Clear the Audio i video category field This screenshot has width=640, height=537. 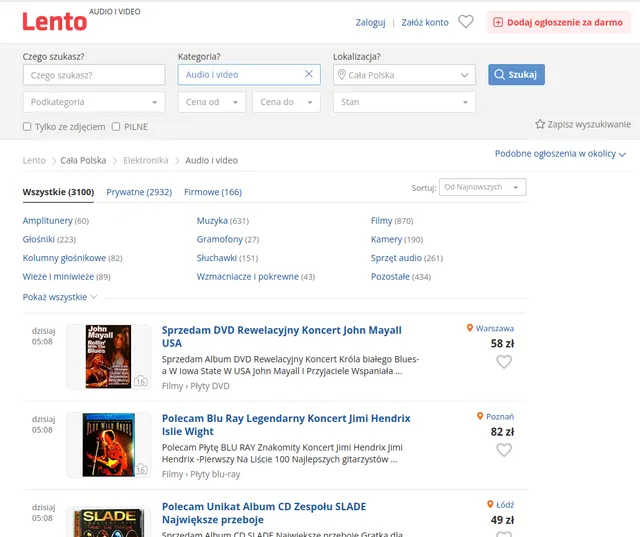pyautogui.click(x=309, y=74)
